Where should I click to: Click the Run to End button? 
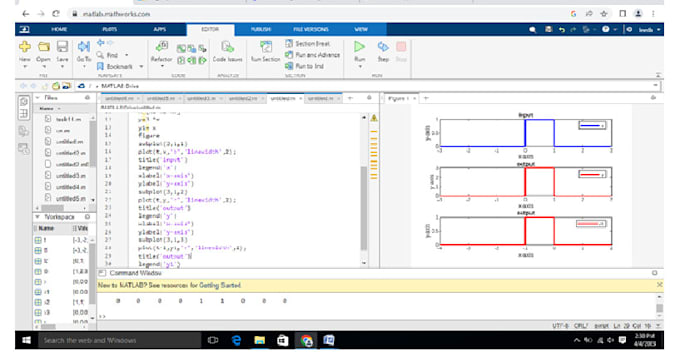[304, 66]
